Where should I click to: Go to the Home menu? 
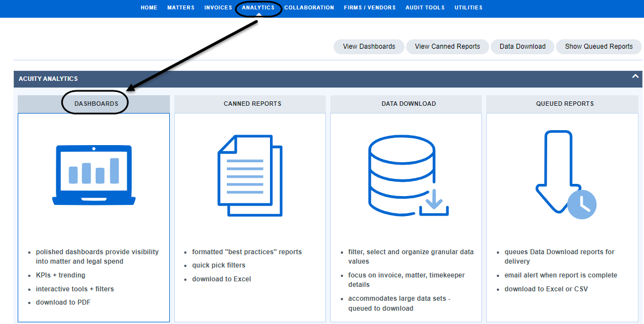point(149,7)
